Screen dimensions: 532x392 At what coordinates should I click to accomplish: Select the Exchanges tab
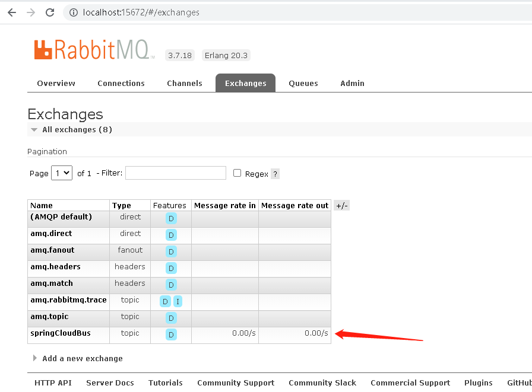(246, 84)
